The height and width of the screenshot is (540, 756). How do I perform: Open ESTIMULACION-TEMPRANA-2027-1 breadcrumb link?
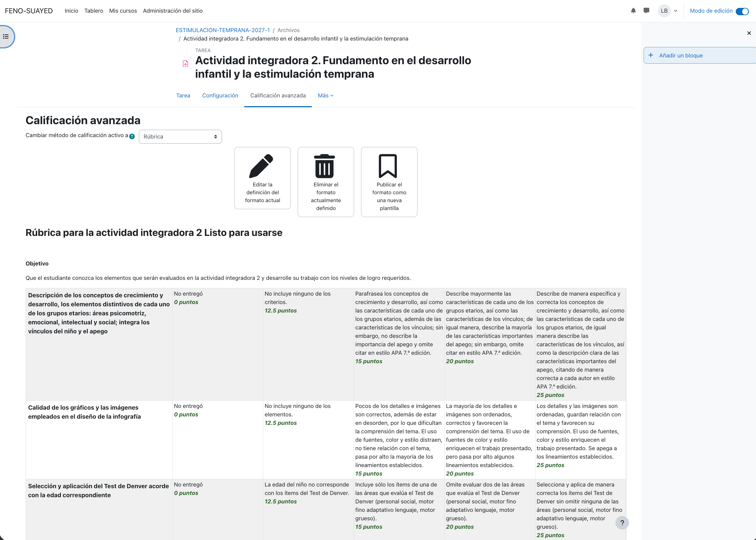click(x=223, y=30)
